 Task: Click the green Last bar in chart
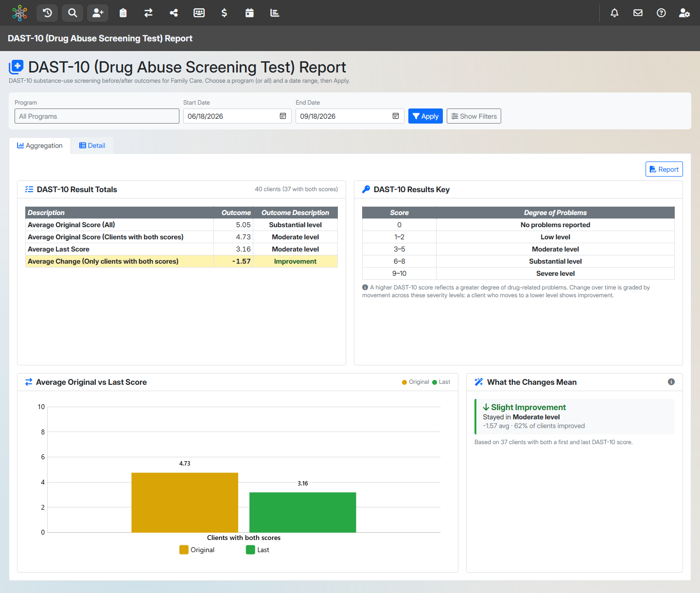point(303,512)
